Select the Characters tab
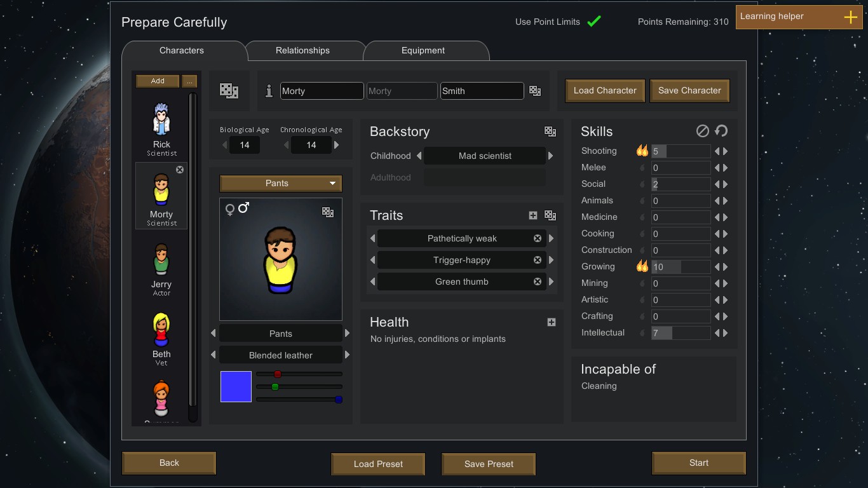The height and width of the screenshot is (488, 868). 182,50
